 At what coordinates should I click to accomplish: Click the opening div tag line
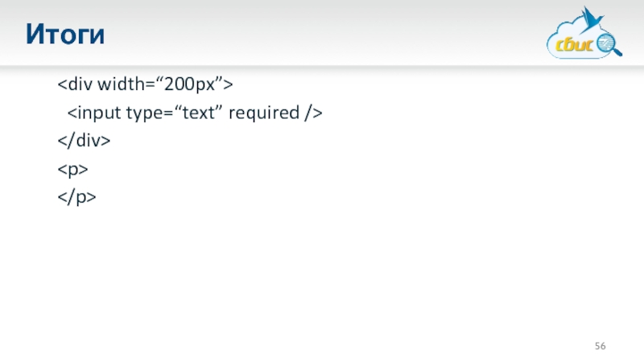(x=145, y=84)
